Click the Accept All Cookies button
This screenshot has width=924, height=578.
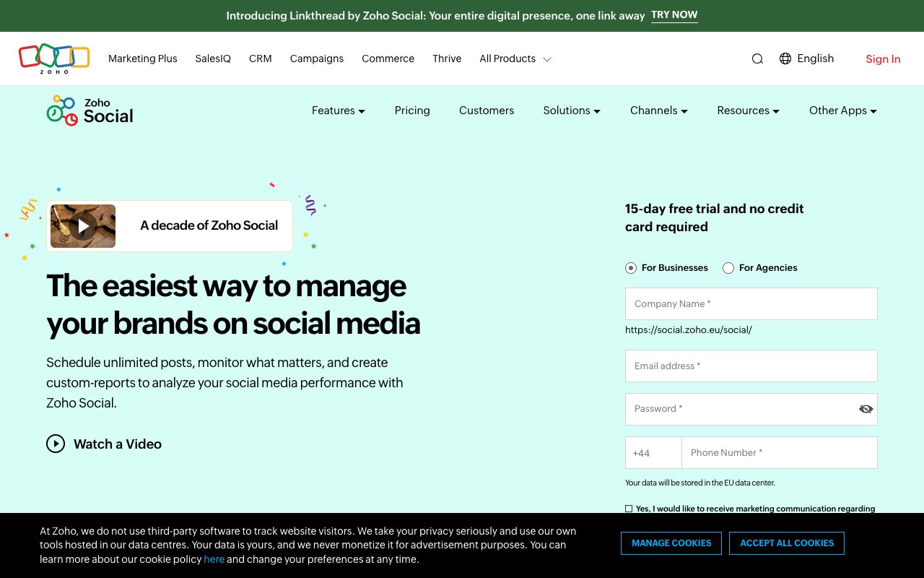786,543
